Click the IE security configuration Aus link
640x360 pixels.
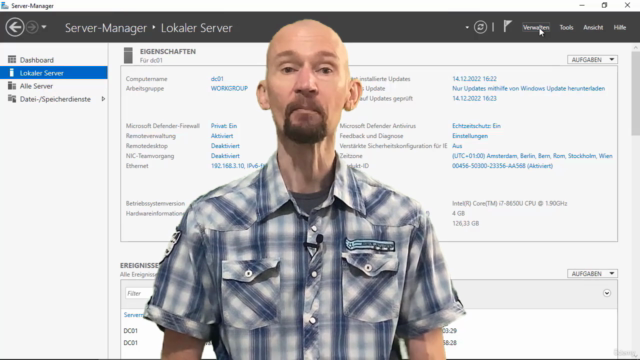[x=457, y=146]
